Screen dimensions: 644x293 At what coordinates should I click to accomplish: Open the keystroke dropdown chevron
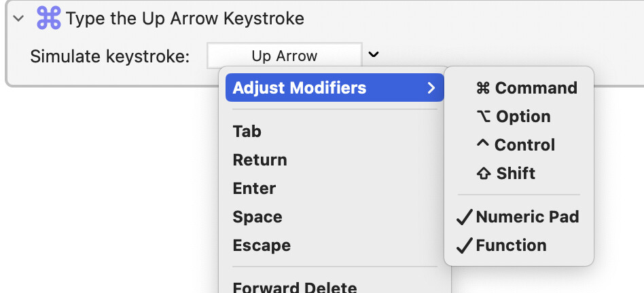click(373, 55)
